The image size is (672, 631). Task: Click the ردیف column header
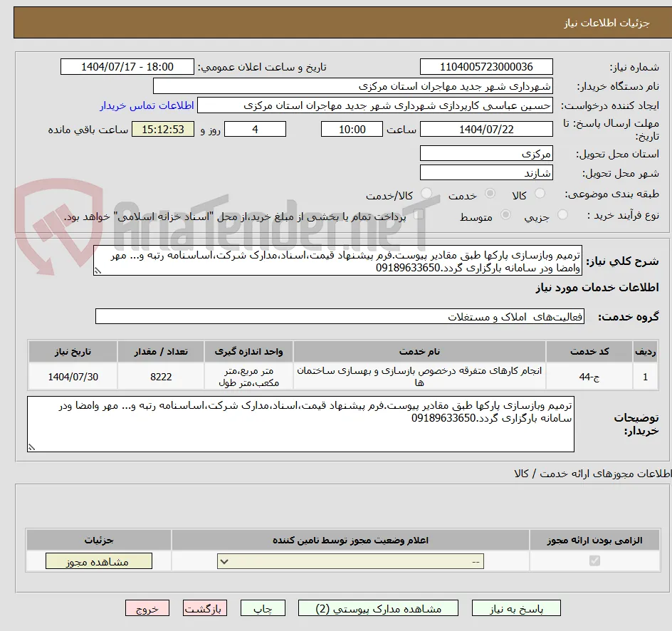point(646,352)
